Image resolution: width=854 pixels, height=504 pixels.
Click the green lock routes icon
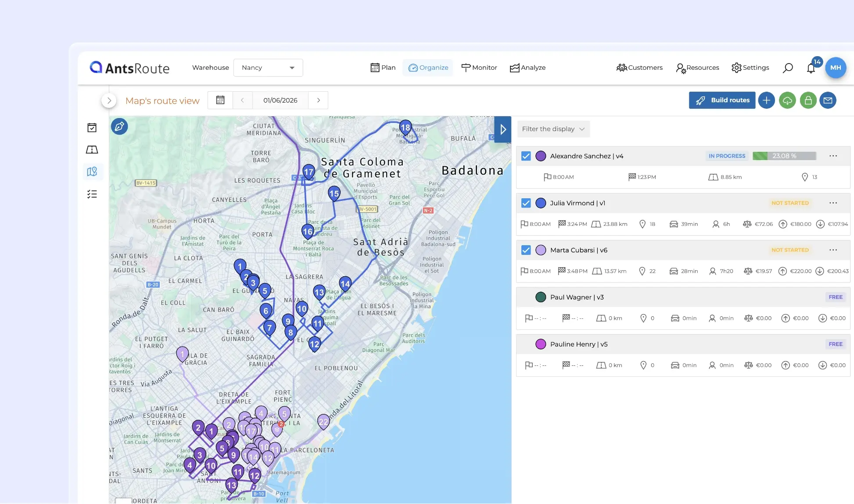coord(808,100)
